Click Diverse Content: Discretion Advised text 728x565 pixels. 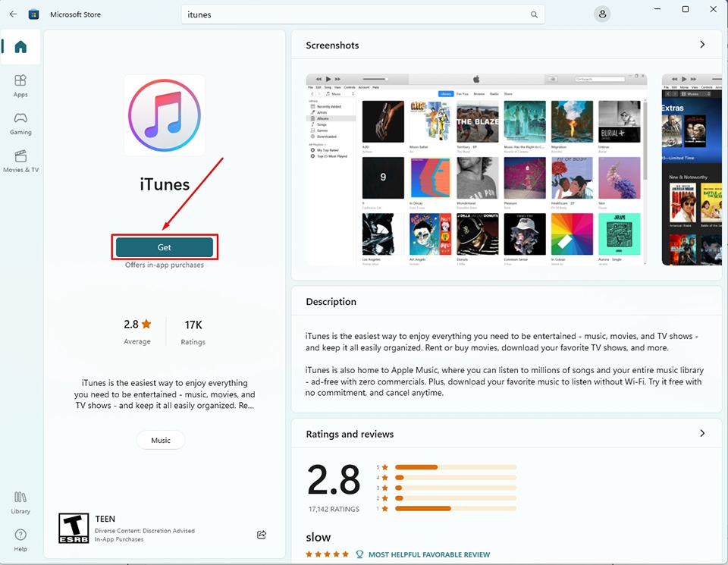(145, 531)
